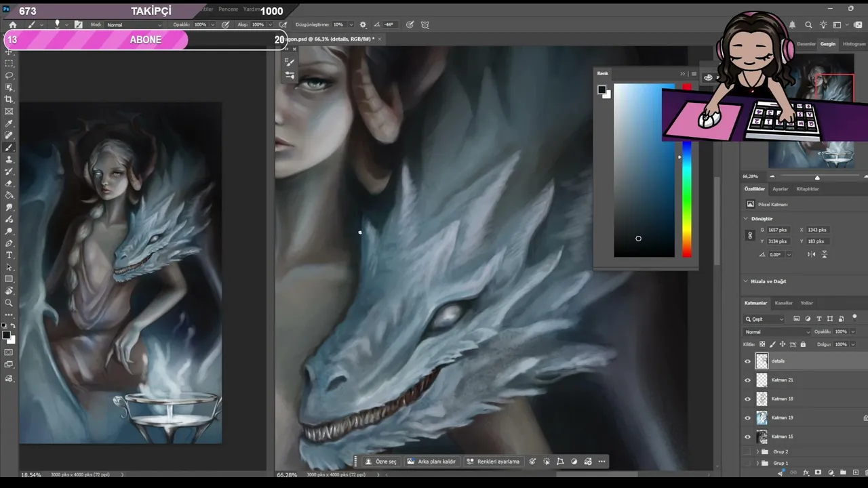Switch to the Kanallar tab
Image resolution: width=868 pixels, height=488 pixels.
784,303
